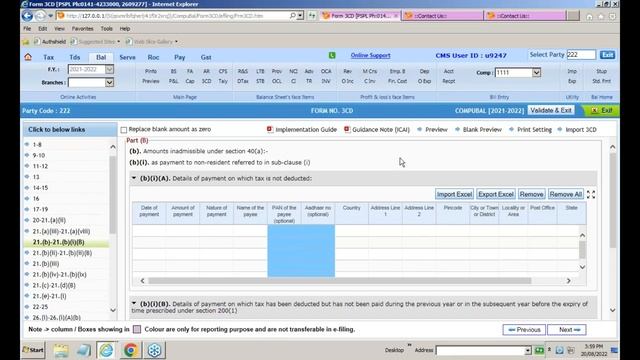
Task: Click browser refresh icon beside address bar
Action: [312, 16]
